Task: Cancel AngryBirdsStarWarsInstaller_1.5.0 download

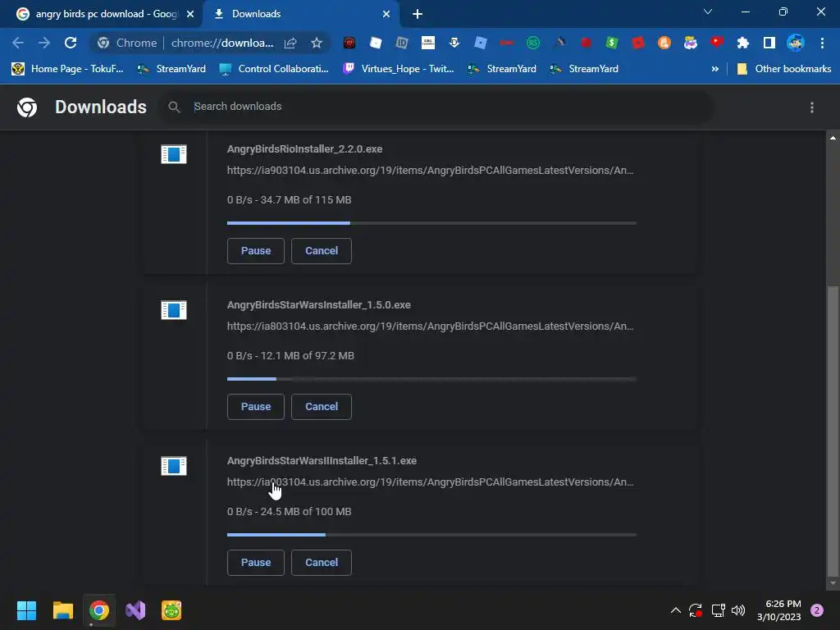Action: [322, 407]
